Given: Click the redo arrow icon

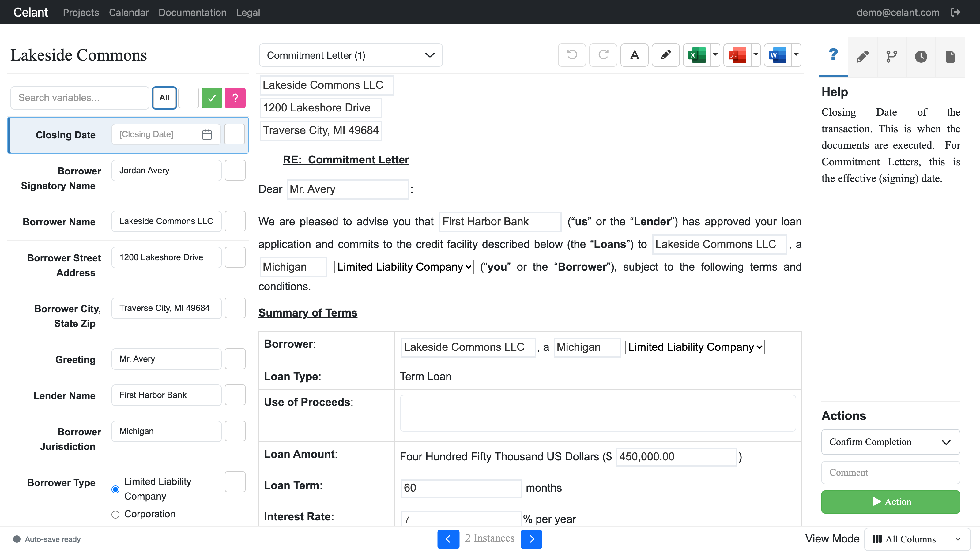Looking at the screenshot, I should (603, 55).
